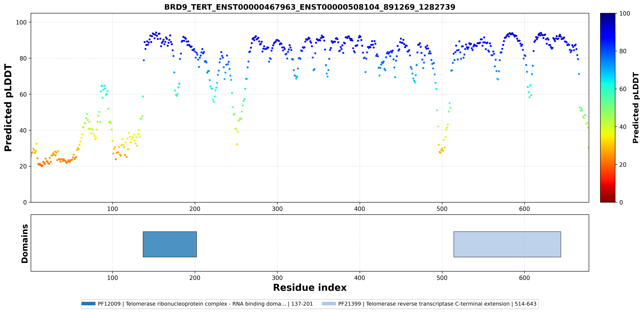Viewport: 644px width, 313px height.
Task: Click the vertical Predicted pLDDT y-axis label
Action: click(x=8, y=108)
